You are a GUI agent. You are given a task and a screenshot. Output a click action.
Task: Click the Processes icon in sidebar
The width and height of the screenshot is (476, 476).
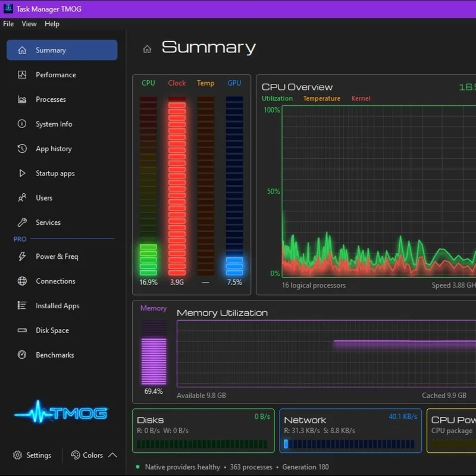click(x=22, y=99)
